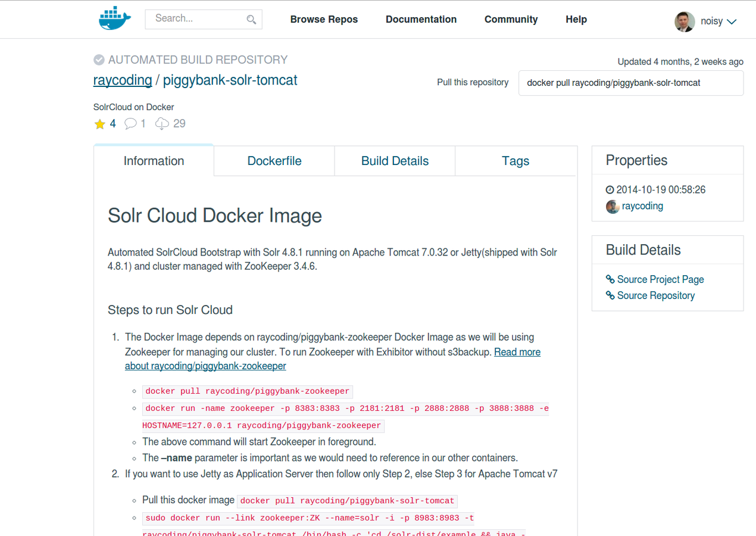
Task: Click the 'Updated 4 months, 2 weeks ago' text
Action: pos(680,61)
